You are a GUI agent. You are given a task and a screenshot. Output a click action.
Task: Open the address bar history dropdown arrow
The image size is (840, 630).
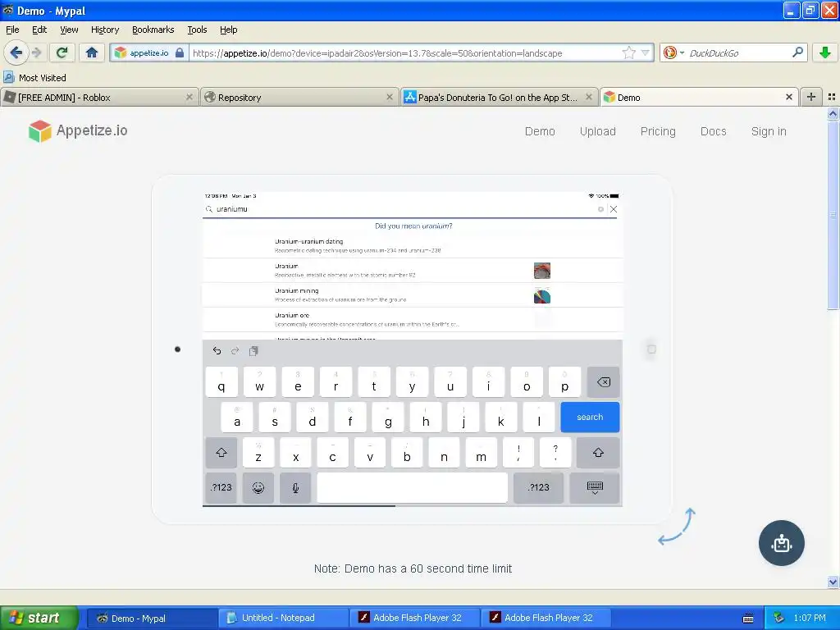646,52
